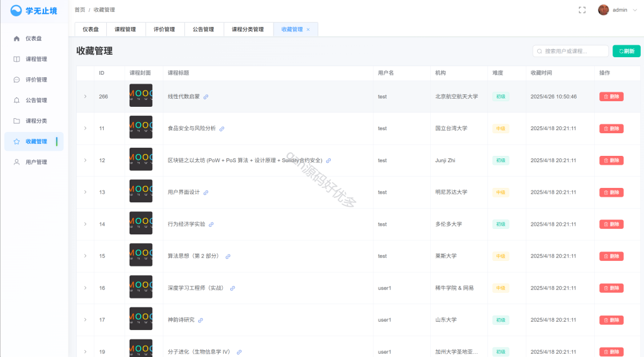Open link icon next to 用户界面设计
The width and height of the screenshot is (644, 357).
point(206,192)
